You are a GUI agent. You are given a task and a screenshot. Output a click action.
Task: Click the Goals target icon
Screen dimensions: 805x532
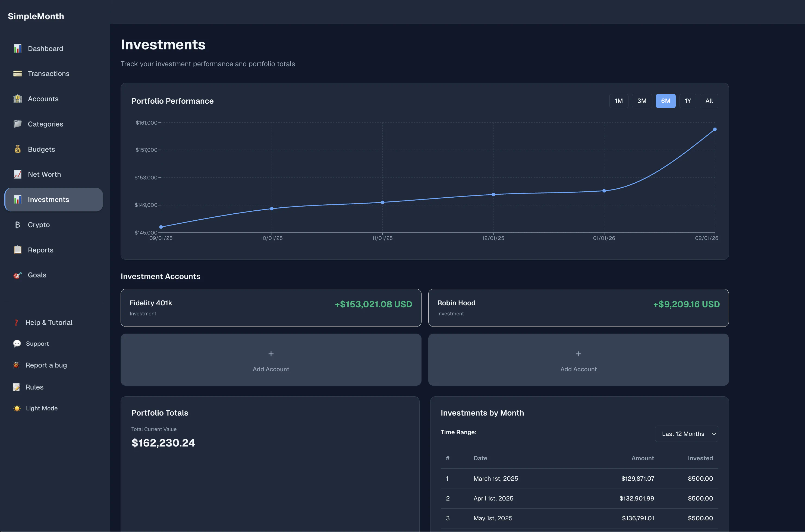click(17, 275)
